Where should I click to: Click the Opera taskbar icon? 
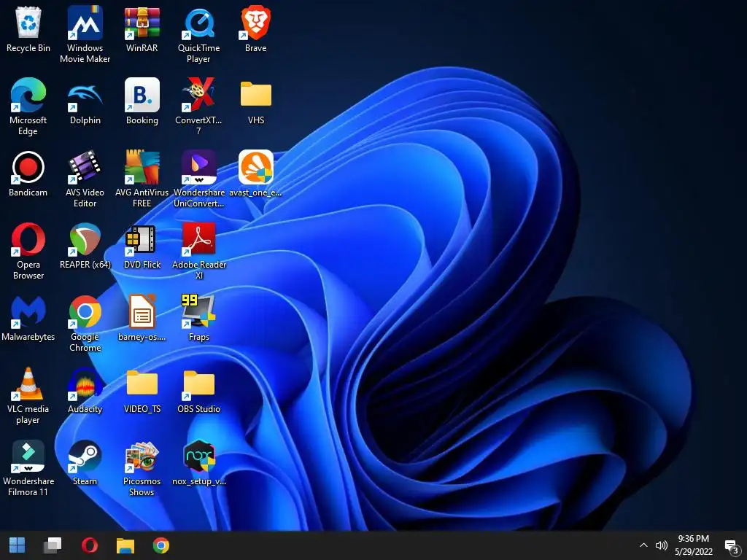tap(90, 545)
